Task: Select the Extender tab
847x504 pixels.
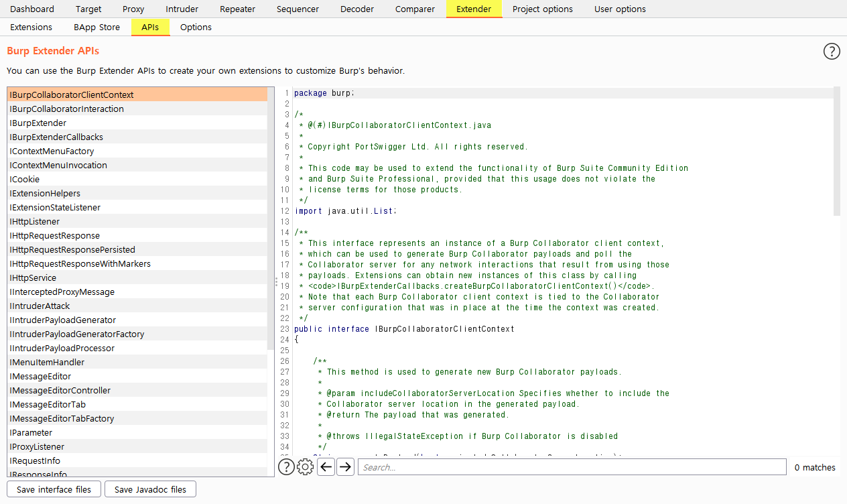Action: [474, 9]
